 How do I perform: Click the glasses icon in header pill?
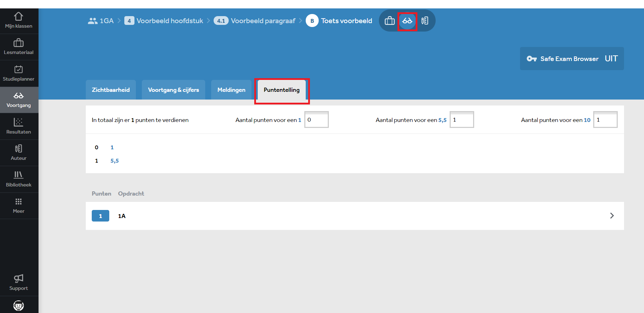[407, 21]
